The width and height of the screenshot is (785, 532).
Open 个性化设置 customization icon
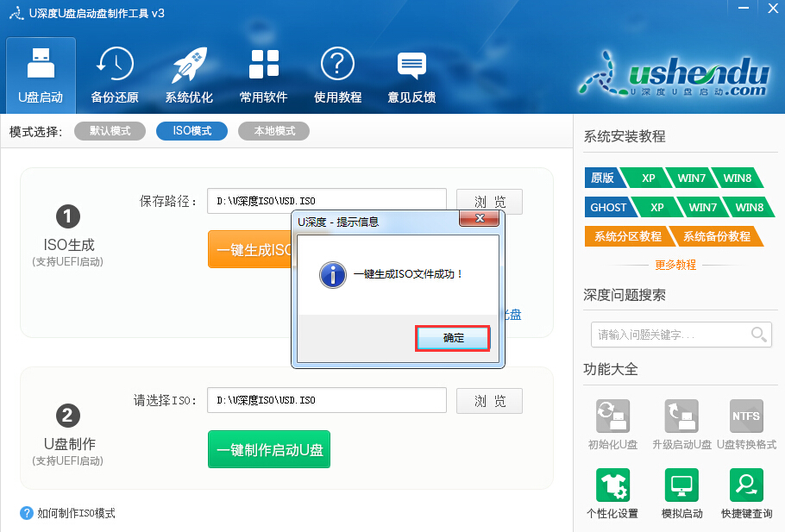[612, 486]
